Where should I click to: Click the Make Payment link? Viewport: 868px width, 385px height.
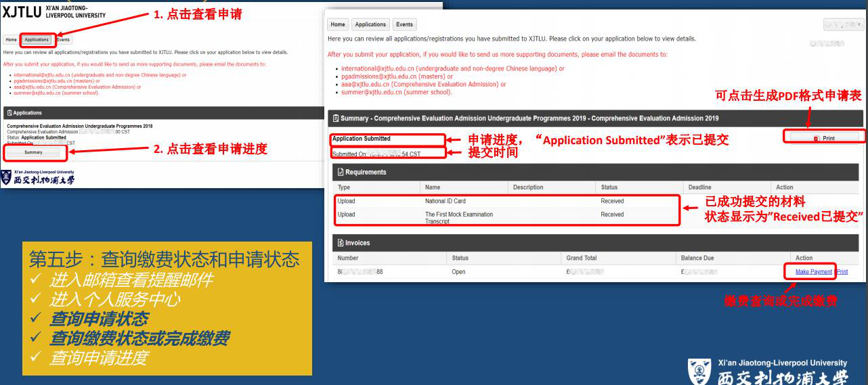[813, 272]
